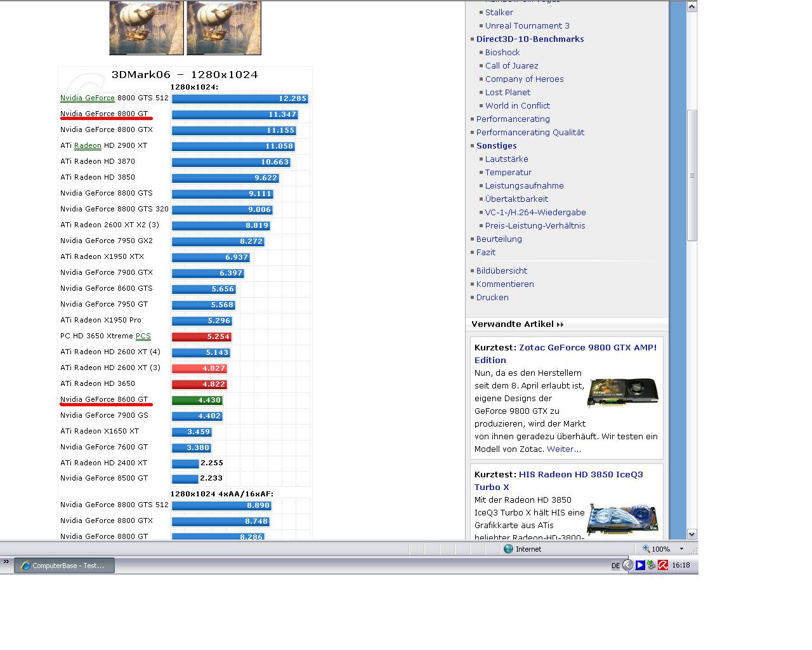812x650 pixels.
Task: Click the 'Nvidia GeForce 7950 GX2' label
Action: [x=107, y=241]
